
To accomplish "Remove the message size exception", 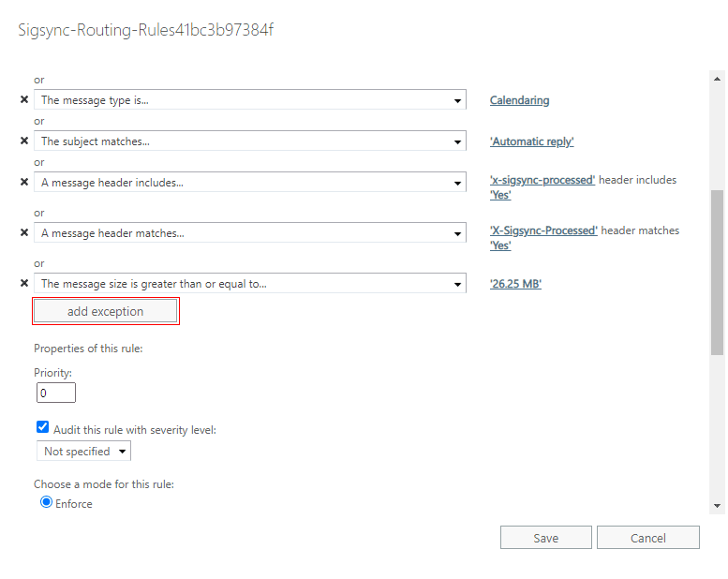I will (24, 283).
